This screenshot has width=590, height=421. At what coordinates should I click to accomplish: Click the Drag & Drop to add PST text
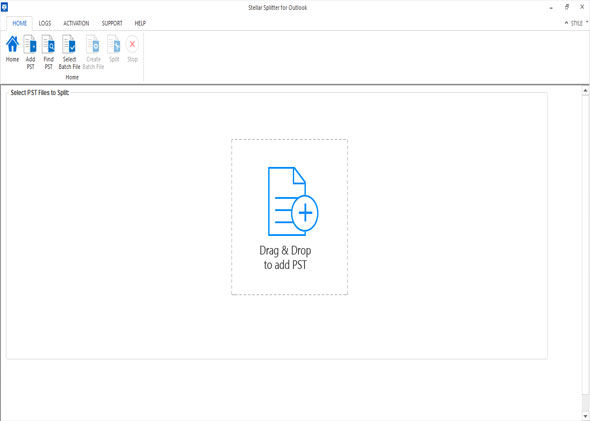click(x=285, y=258)
